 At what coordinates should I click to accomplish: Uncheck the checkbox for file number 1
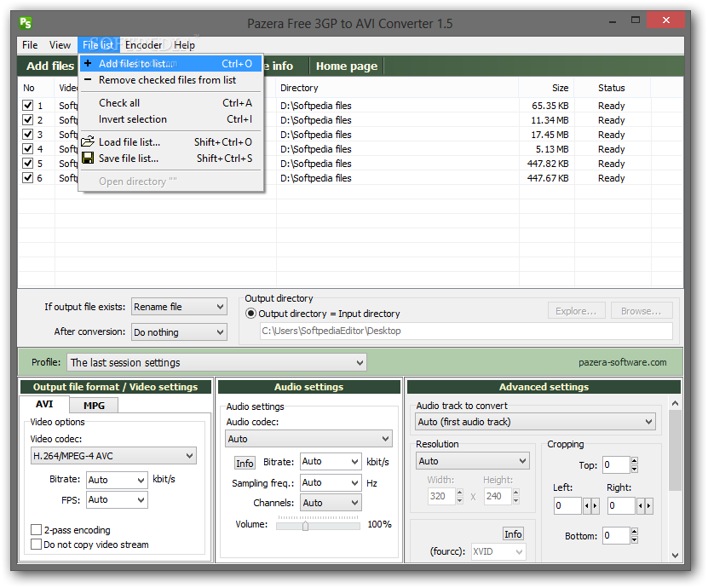click(27, 105)
